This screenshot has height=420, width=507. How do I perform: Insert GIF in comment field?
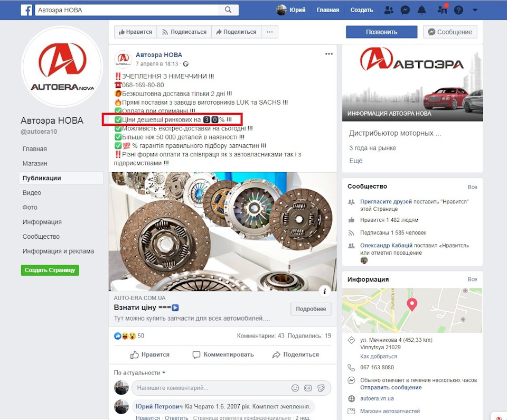[308, 388]
